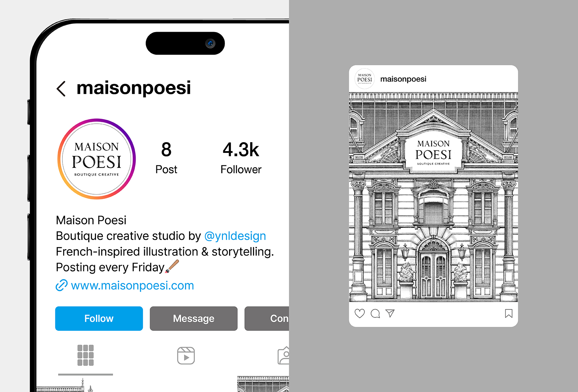Image resolution: width=578 pixels, height=392 pixels.
Task: Open the Maison Poesi profile picture story
Action: point(97,159)
